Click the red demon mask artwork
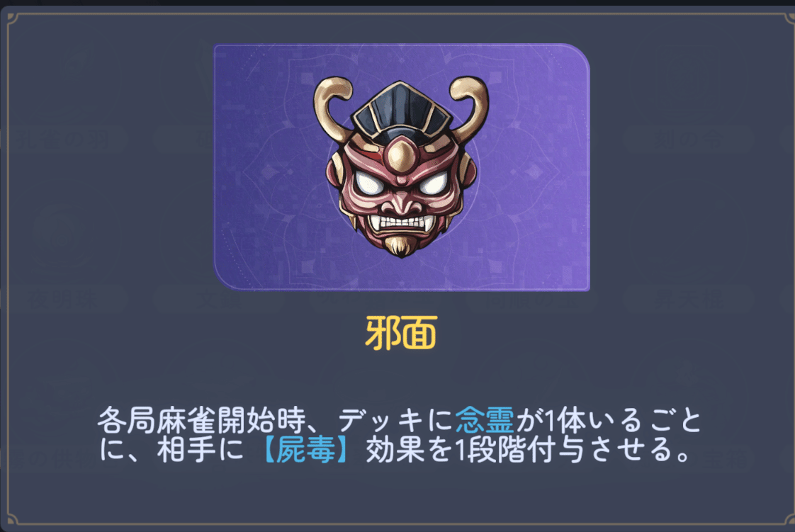The height and width of the screenshot is (532, 795). [x=401, y=166]
